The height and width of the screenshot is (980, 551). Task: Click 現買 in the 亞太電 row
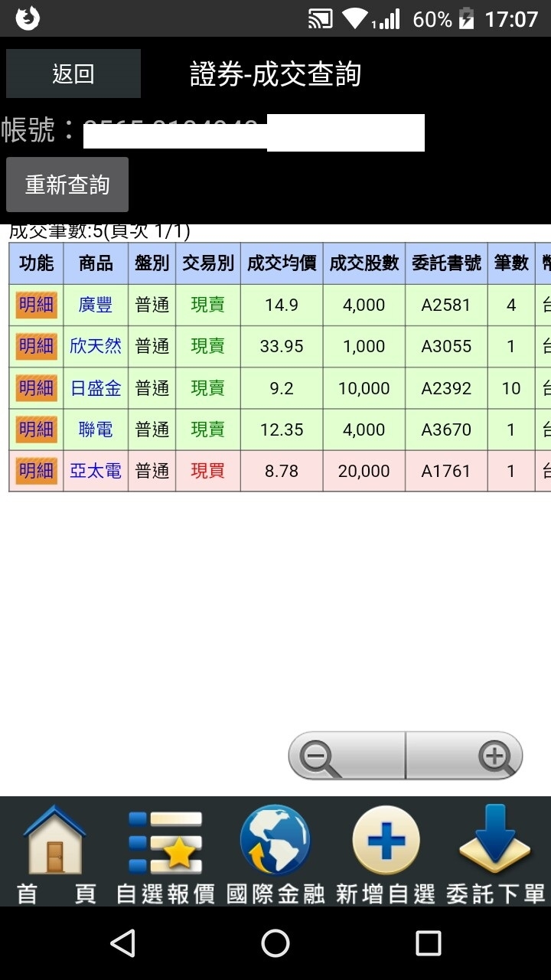(x=208, y=470)
